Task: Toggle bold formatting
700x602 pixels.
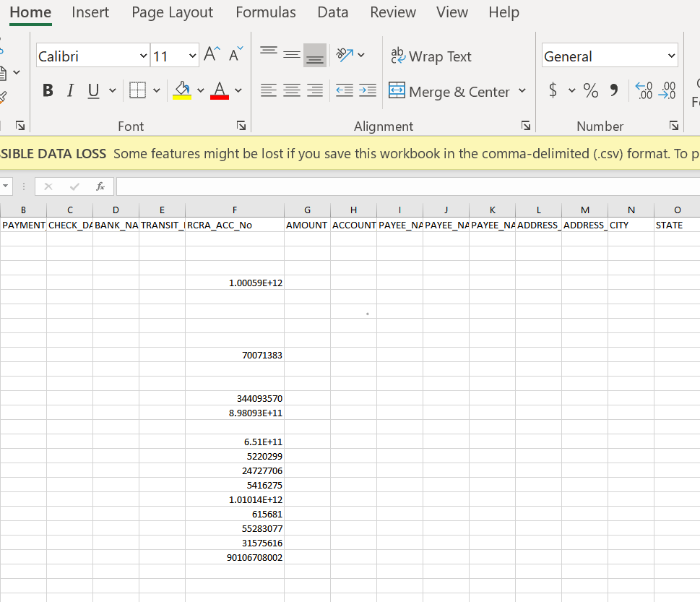Action: (47, 90)
